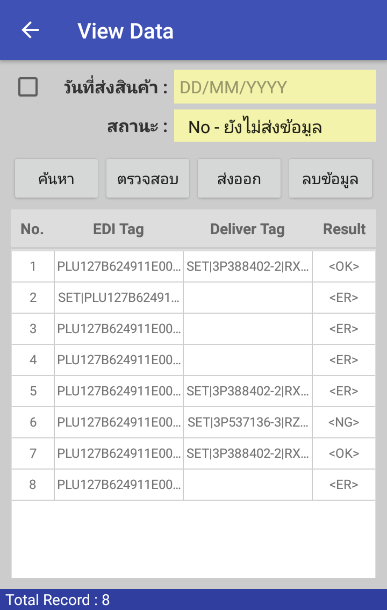Click the ลบข้อมูล delete data button

330,179
